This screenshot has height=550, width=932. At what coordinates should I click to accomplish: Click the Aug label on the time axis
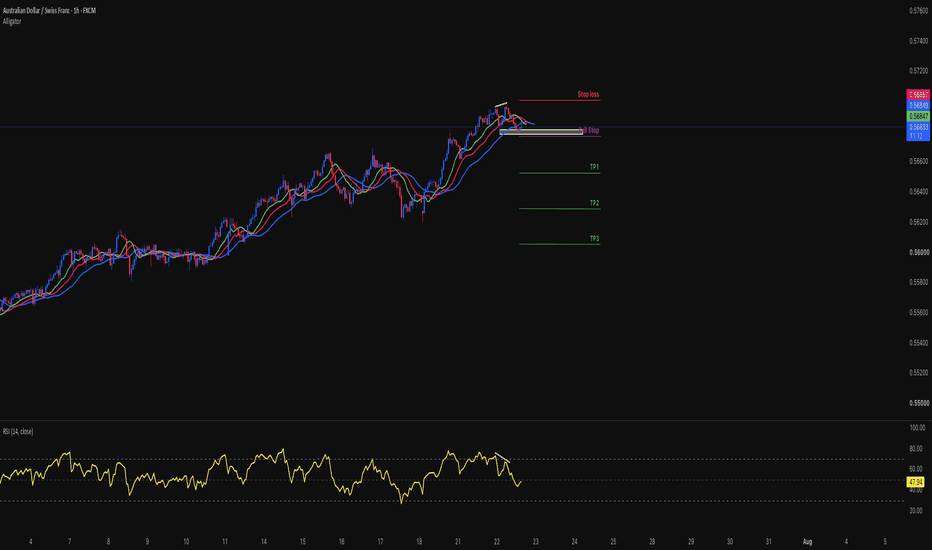pyautogui.click(x=807, y=542)
